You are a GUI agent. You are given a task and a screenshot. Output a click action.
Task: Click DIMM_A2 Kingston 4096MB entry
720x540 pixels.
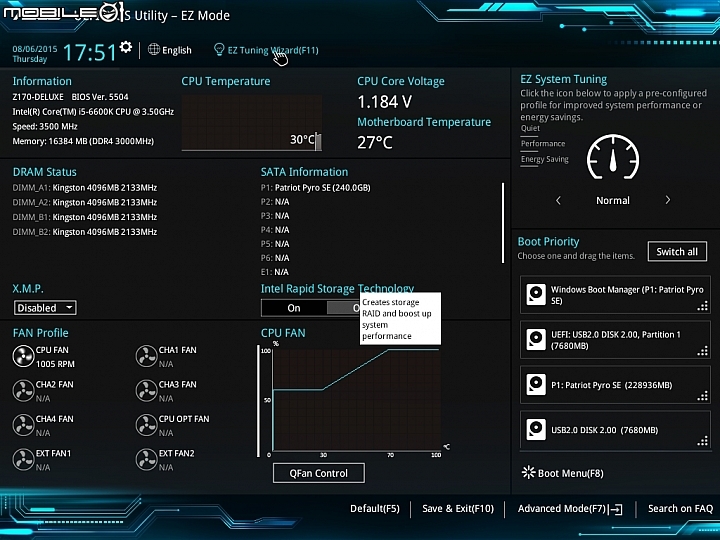pyautogui.click(x=85, y=202)
